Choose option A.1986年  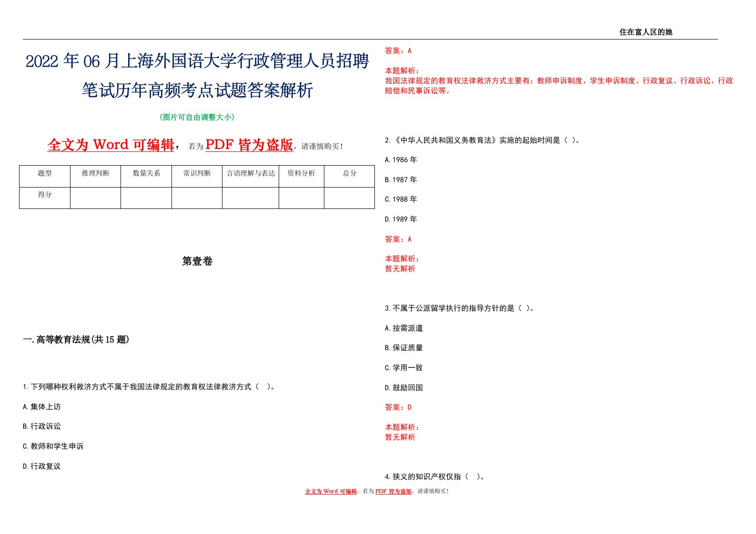(401, 159)
